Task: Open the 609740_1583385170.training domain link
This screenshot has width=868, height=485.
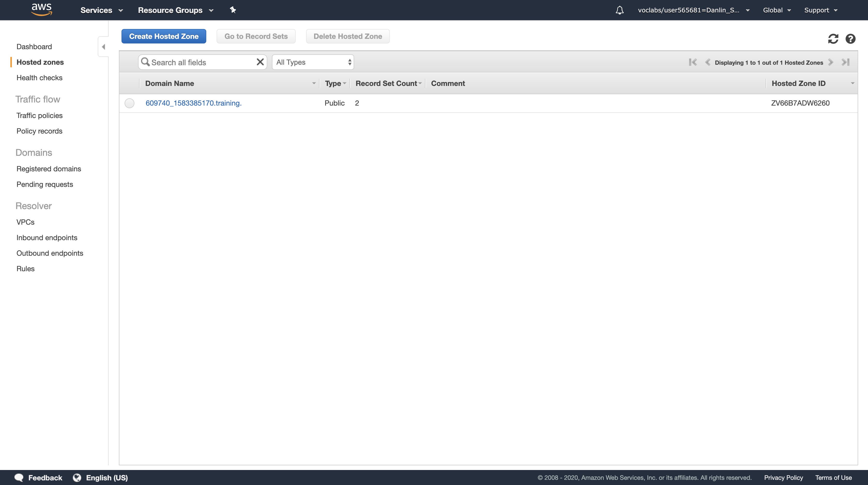Action: pos(193,103)
